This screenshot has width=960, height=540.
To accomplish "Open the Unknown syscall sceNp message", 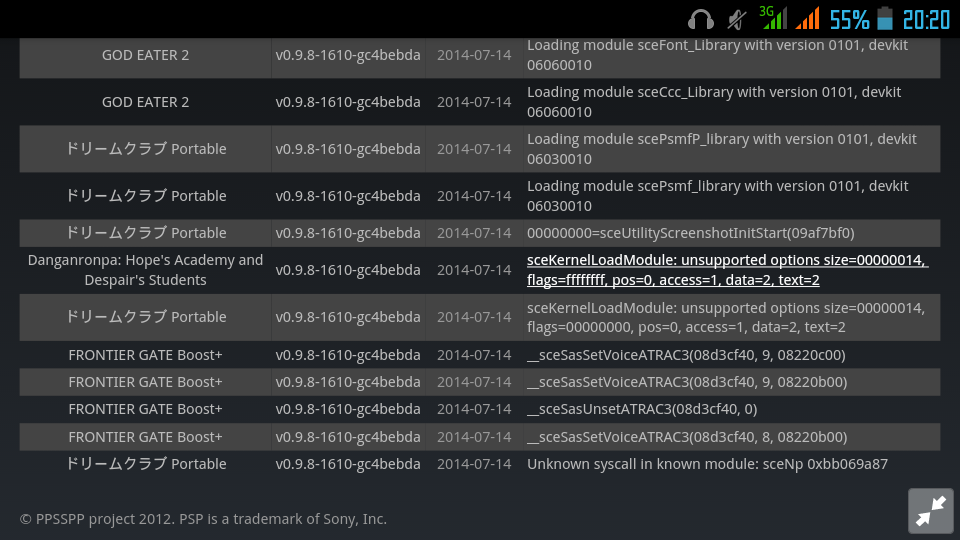I will [x=707, y=464].
